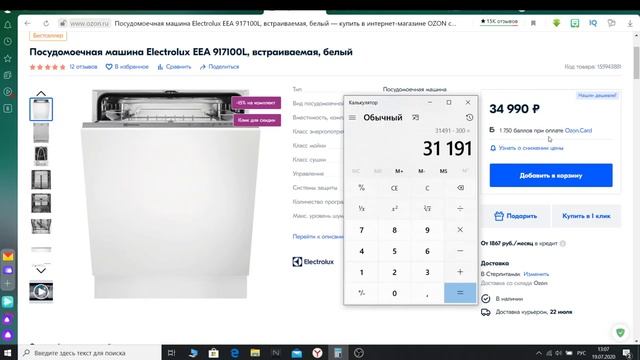The width and height of the screenshot is (640, 360).
Task: Click calculator backspace key
Action: coord(460,188)
